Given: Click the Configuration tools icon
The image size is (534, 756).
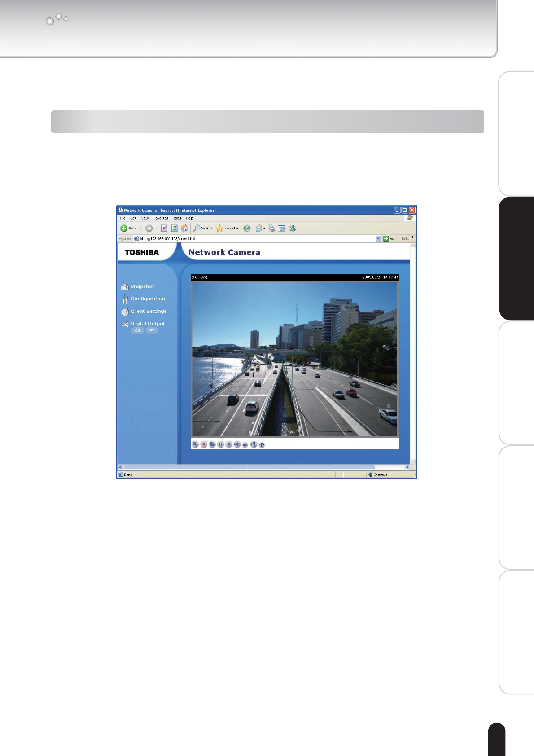Looking at the screenshot, I should 125,299.
